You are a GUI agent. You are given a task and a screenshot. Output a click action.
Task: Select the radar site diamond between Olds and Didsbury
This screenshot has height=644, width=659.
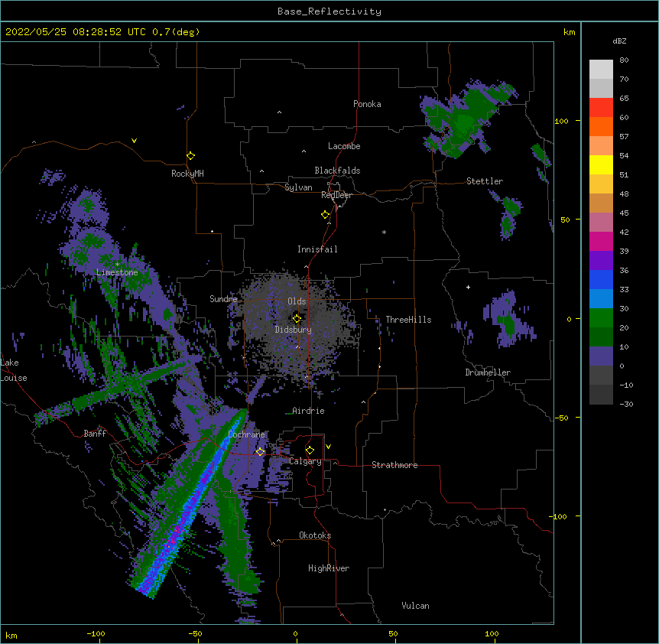(x=297, y=319)
